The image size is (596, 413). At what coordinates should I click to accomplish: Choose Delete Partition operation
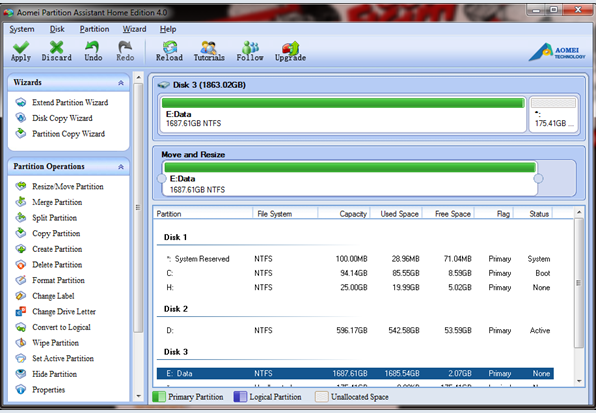pos(57,264)
